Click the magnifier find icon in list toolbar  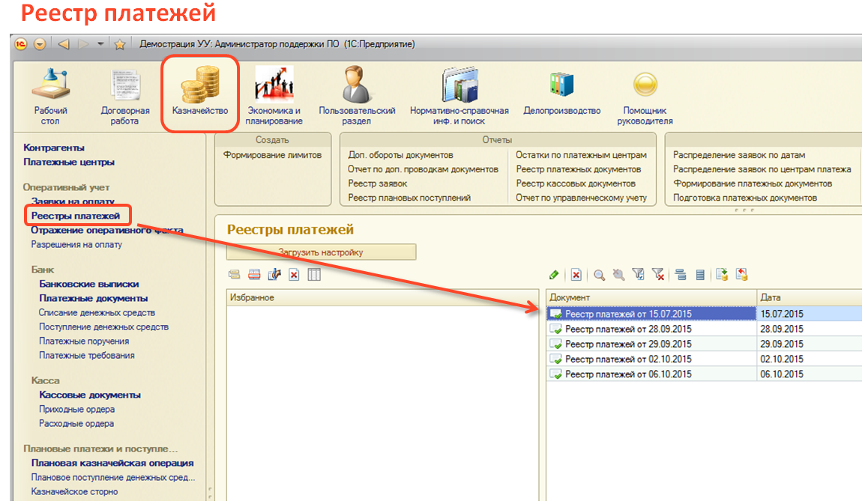(599, 276)
